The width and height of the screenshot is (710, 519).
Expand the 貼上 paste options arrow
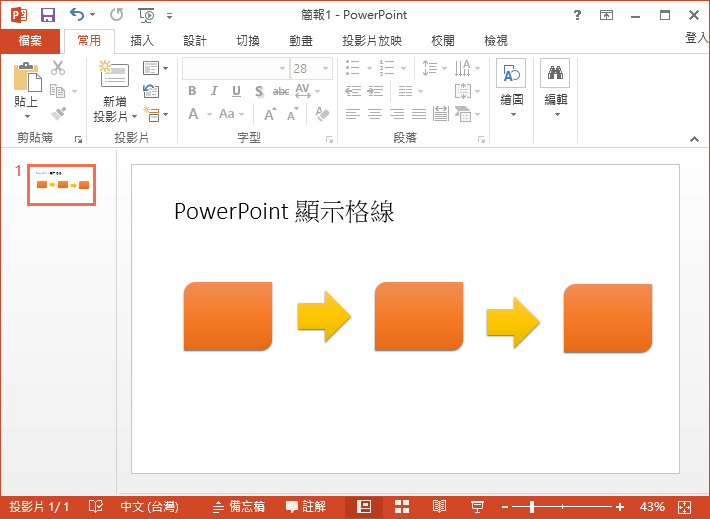[x=27, y=116]
